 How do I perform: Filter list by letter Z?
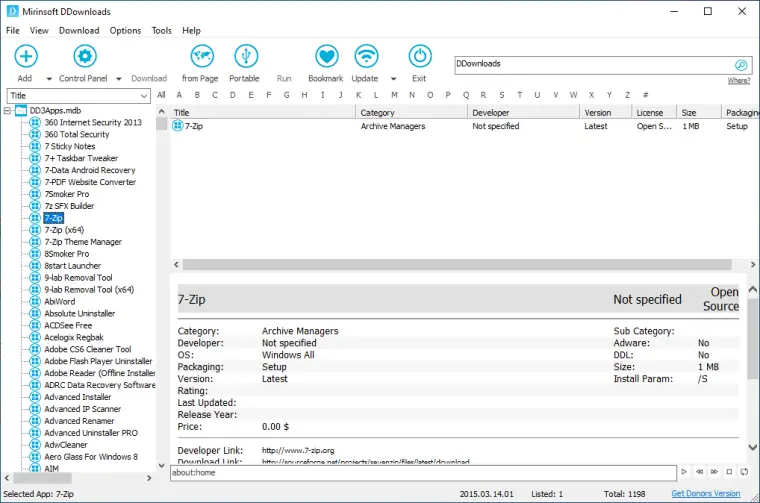[x=627, y=95]
